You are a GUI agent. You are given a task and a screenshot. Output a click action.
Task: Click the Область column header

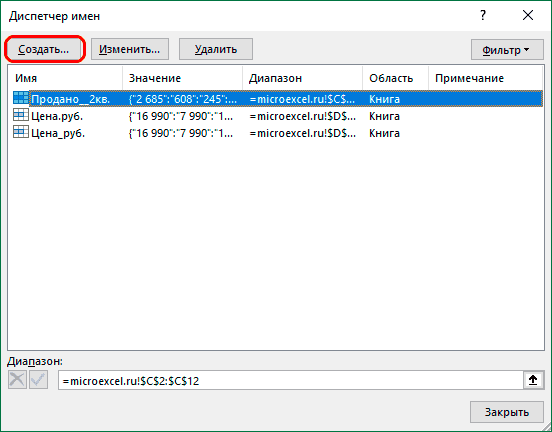(396, 78)
